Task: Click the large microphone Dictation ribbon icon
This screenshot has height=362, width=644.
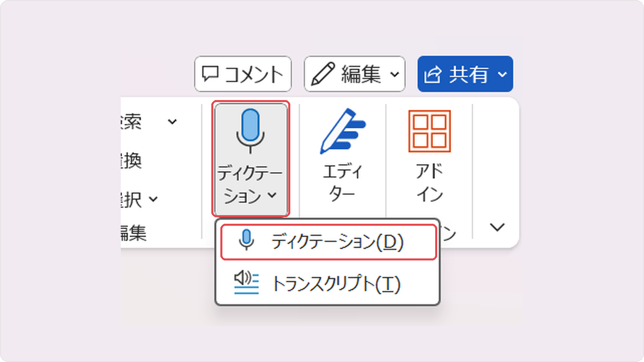Action: click(250, 132)
